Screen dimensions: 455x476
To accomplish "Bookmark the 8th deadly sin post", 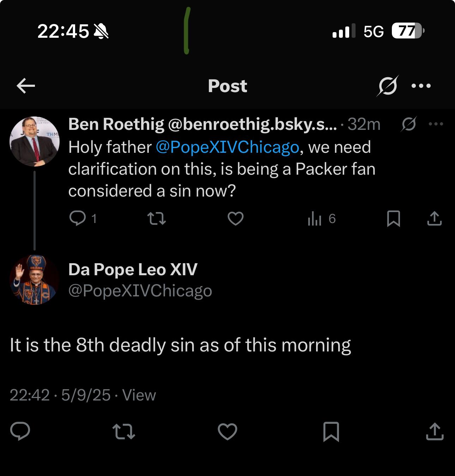I will pyautogui.click(x=331, y=432).
